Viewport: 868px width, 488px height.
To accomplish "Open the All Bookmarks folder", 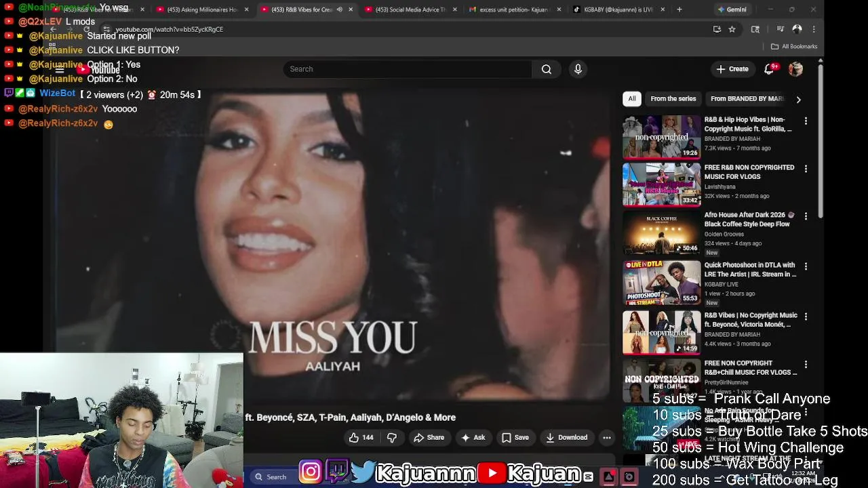I will click(x=794, y=46).
